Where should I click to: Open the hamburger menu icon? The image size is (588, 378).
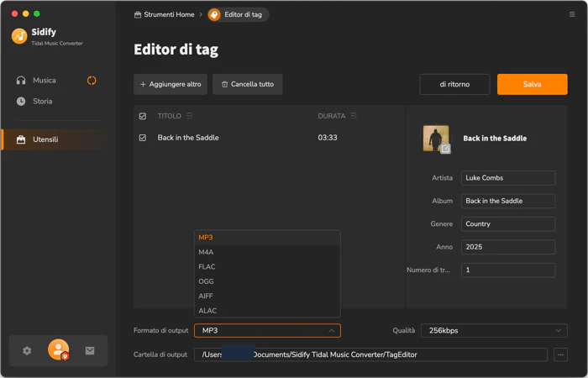click(x=572, y=14)
